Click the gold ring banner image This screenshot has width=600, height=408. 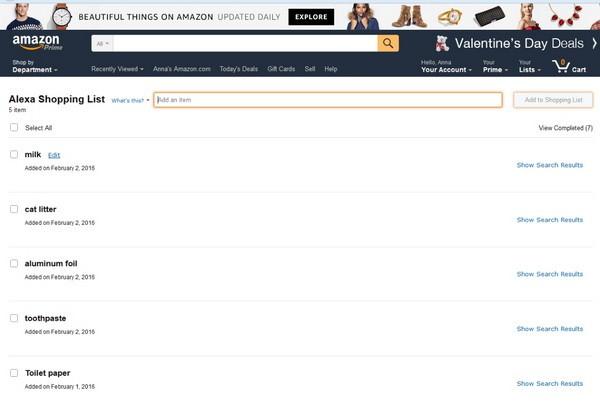(x=450, y=16)
